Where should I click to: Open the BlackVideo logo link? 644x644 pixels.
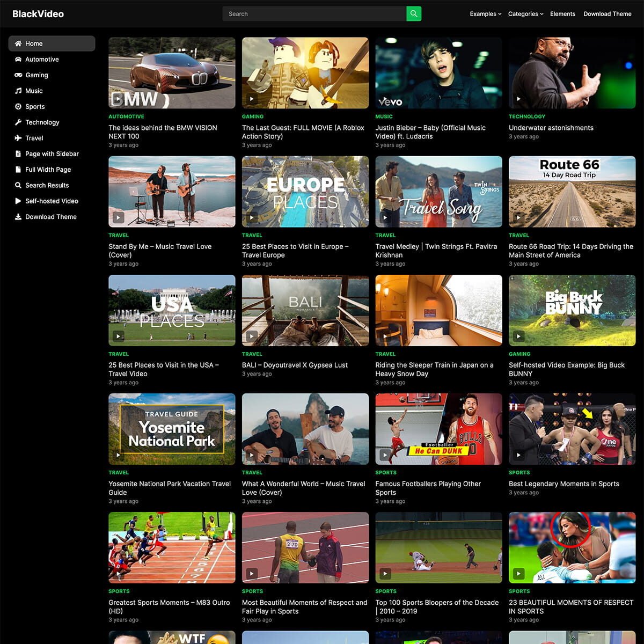(x=38, y=14)
